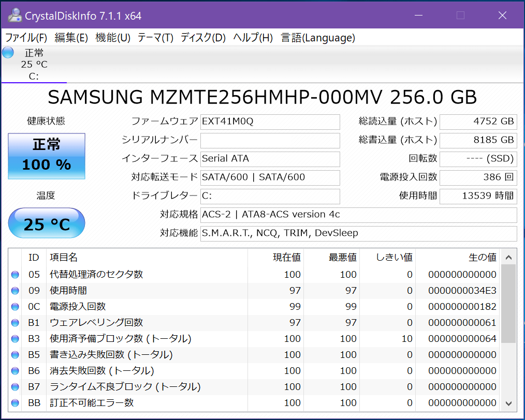Viewport: 525px width, 420px height.
Task: Open the 機能(U) menu
Action: click(113, 37)
